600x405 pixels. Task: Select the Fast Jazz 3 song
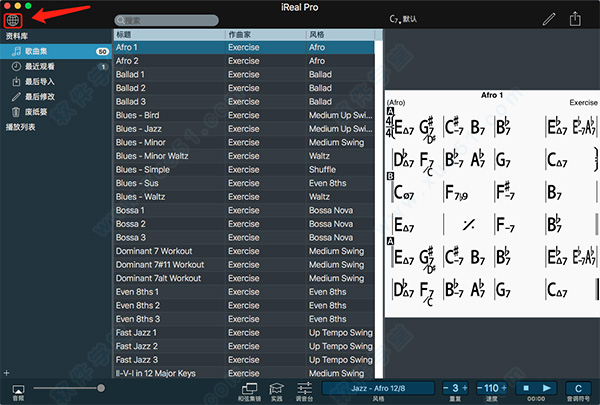[x=244, y=360]
